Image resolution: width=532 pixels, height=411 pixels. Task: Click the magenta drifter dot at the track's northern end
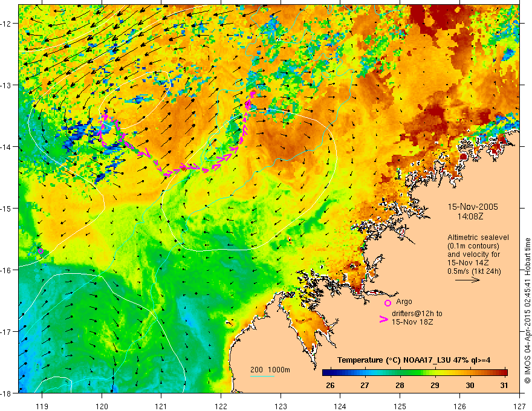(253, 92)
